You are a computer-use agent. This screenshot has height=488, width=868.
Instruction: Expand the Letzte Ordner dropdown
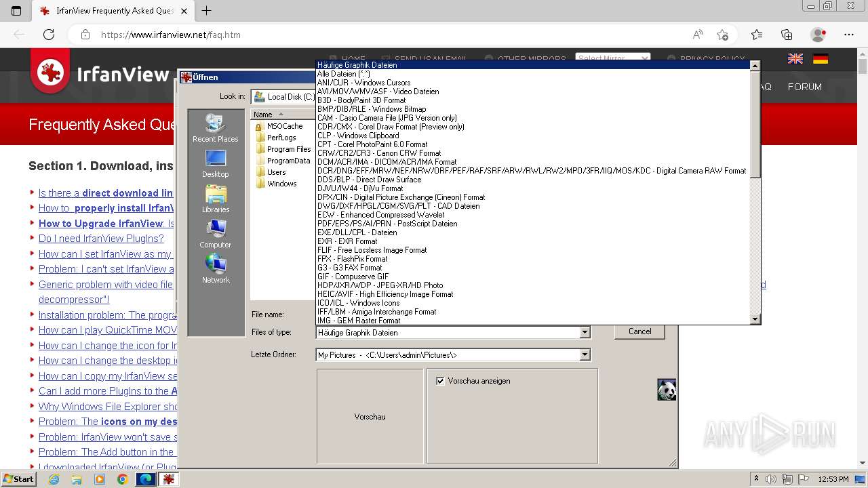coord(585,354)
